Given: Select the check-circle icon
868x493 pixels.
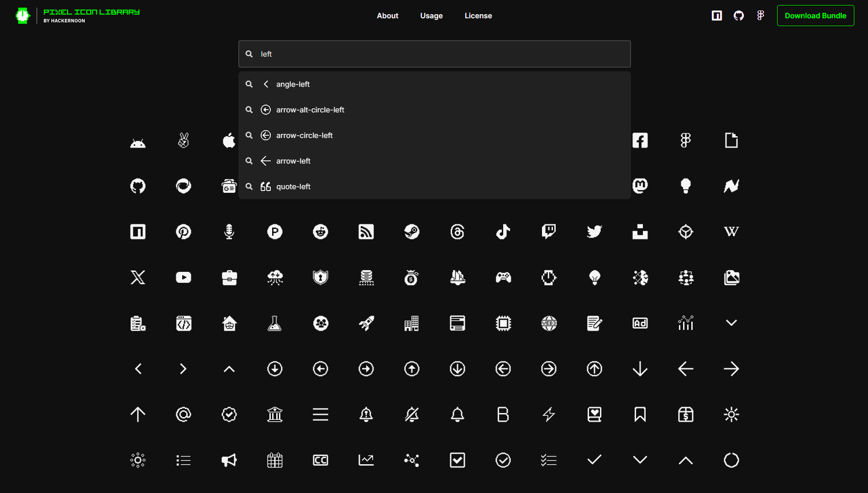Looking at the screenshot, I should [503, 460].
